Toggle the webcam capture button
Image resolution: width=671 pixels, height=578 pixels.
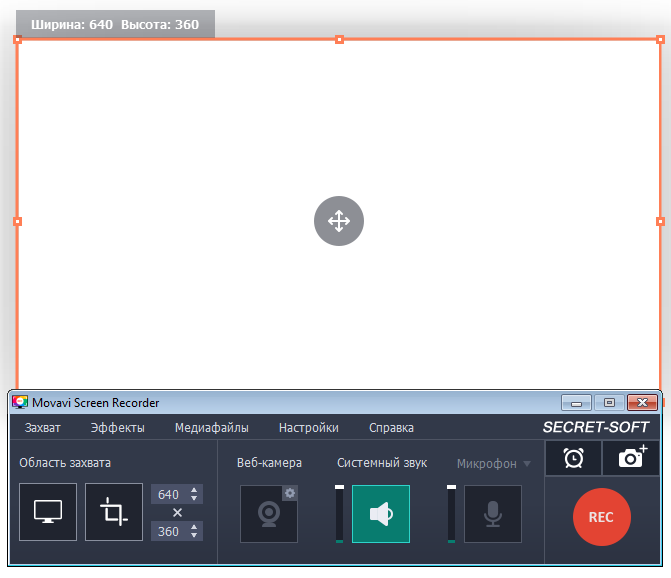click(x=269, y=514)
